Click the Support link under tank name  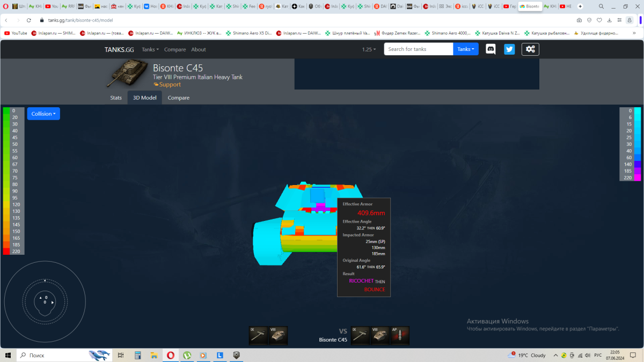click(167, 84)
